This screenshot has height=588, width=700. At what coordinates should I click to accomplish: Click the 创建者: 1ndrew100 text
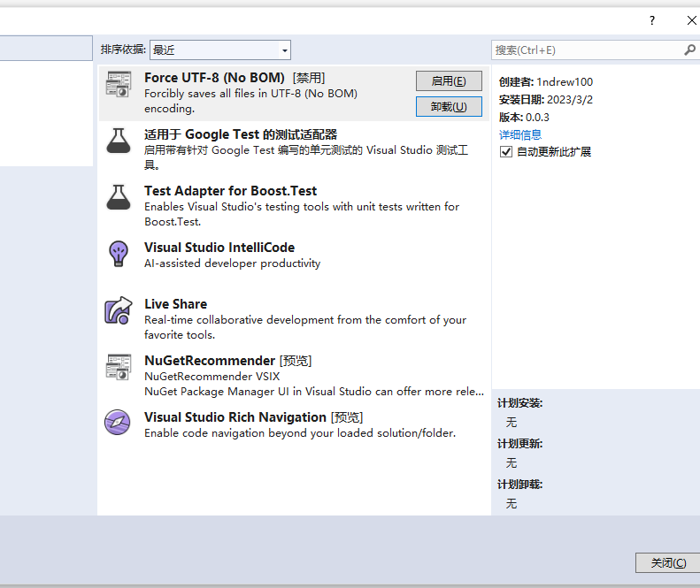[x=545, y=82]
